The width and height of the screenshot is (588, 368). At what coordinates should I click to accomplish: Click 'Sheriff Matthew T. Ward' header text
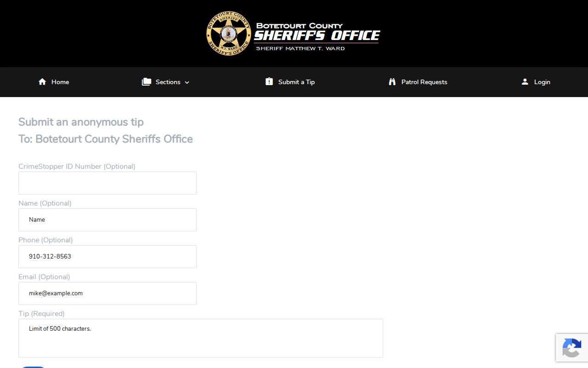[x=300, y=48]
